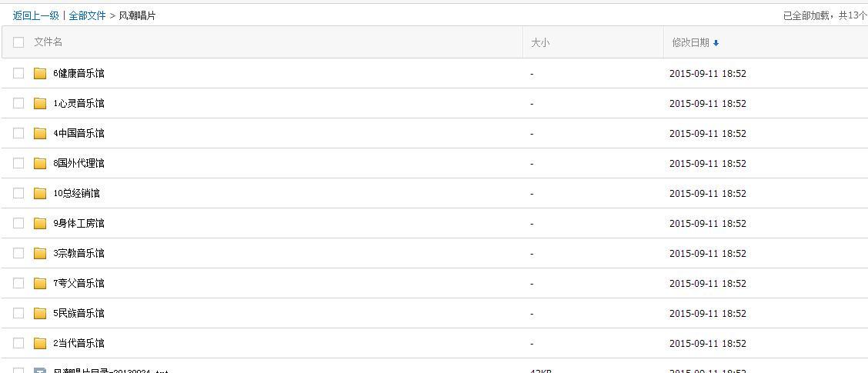Open the 3宗教音乐馆 folder icon
Viewport: 868px width, 373px height.
pyautogui.click(x=40, y=253)
